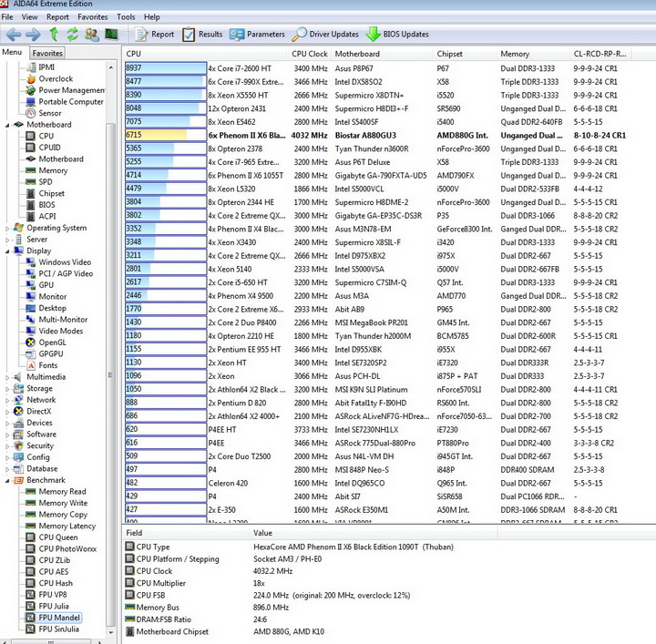This screenshot has height=644, width=656.
Task: Click the green Up arrow toolbar icon
Action: click(x=54, y=34)
